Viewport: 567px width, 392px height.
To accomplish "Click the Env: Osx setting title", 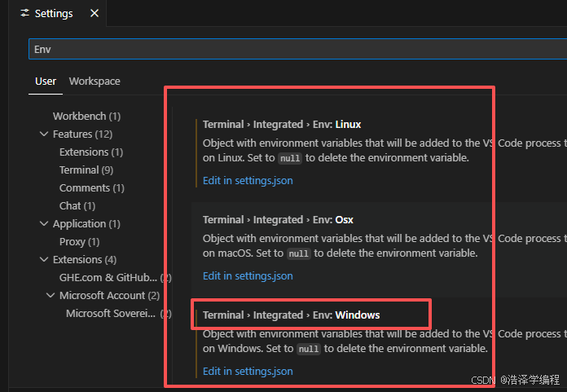I will 278,220.
